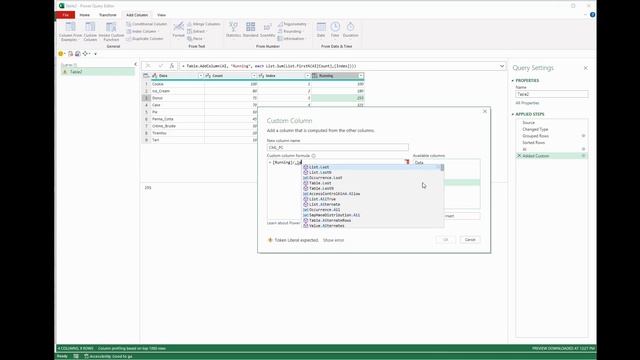Click gear icon next to Added Custom step
Viewport: 640px width, 360px height.
[583, 156]
